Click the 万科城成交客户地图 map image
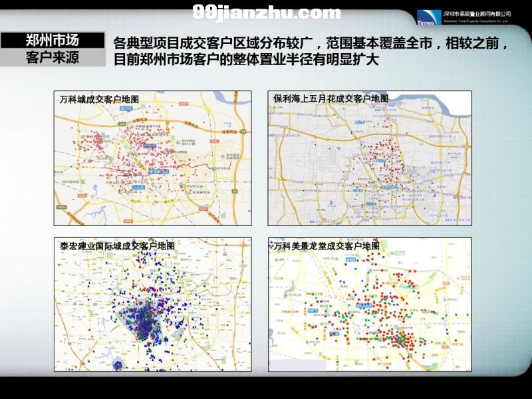The image size is (532, 399). 153,158
